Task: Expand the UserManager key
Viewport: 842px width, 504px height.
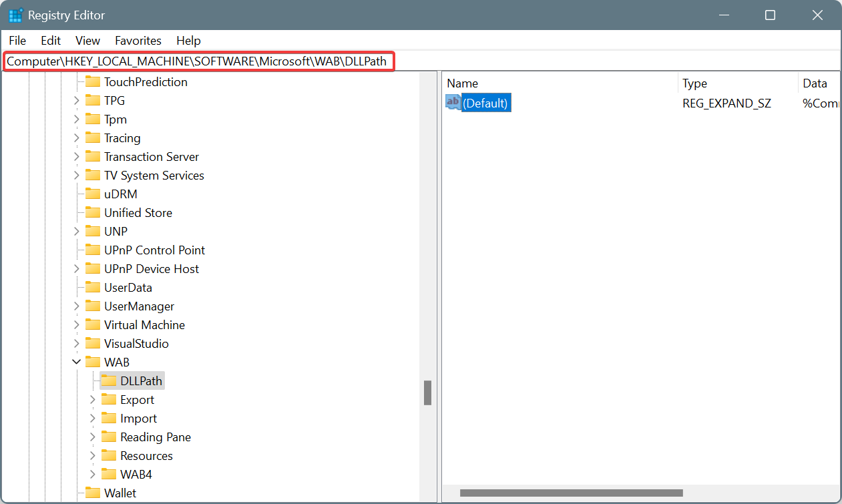Action: pyautogui.click(x=77, y=306)
